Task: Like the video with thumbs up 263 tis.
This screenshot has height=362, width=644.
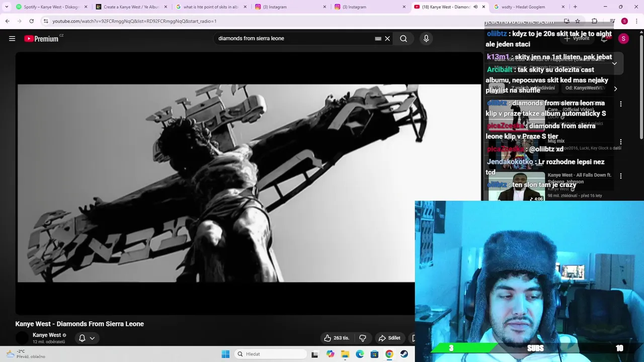Action: 337,338
